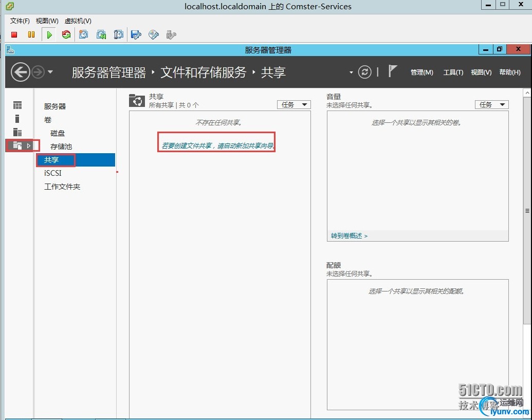The height and width of the screenshot is (420, 532).
Task: Click the all servers icon in sidebar
Action: 17,132
